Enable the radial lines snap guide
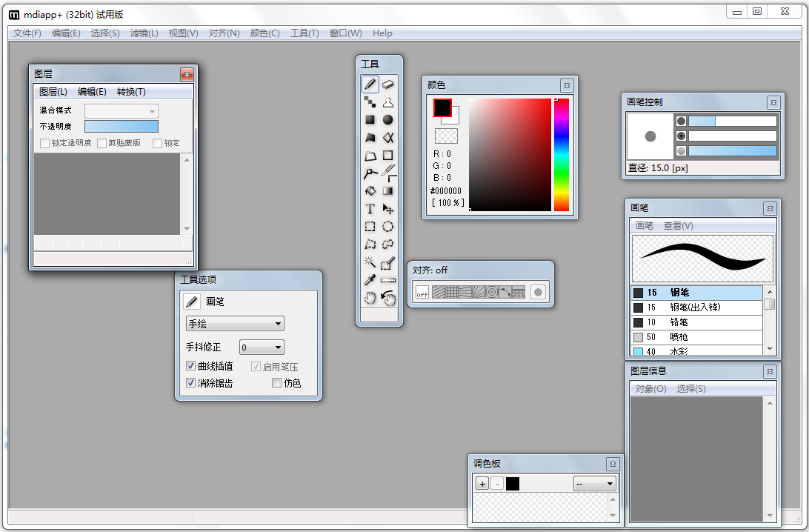The width and height of the screenshot is (809, 532). click(479, 293)
